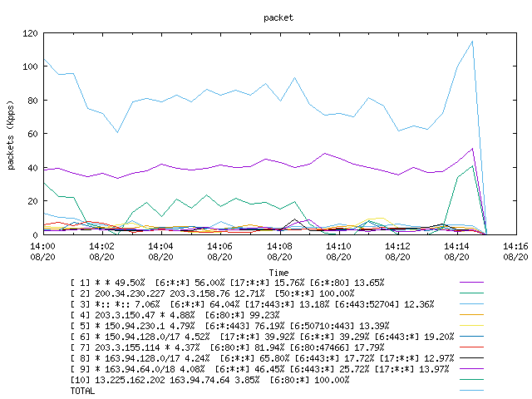Click the purple line sample for entry [ 9]
The width and height of the screenshot is (532, 399).
[x=471, y=369]
